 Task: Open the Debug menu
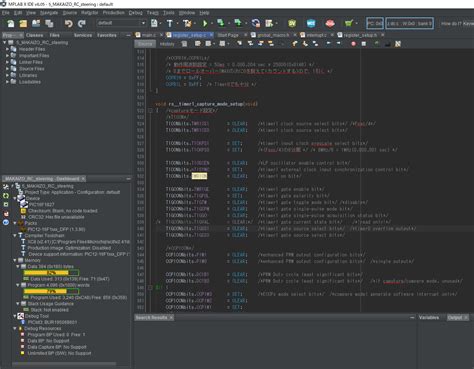click(x=135, y=13)
